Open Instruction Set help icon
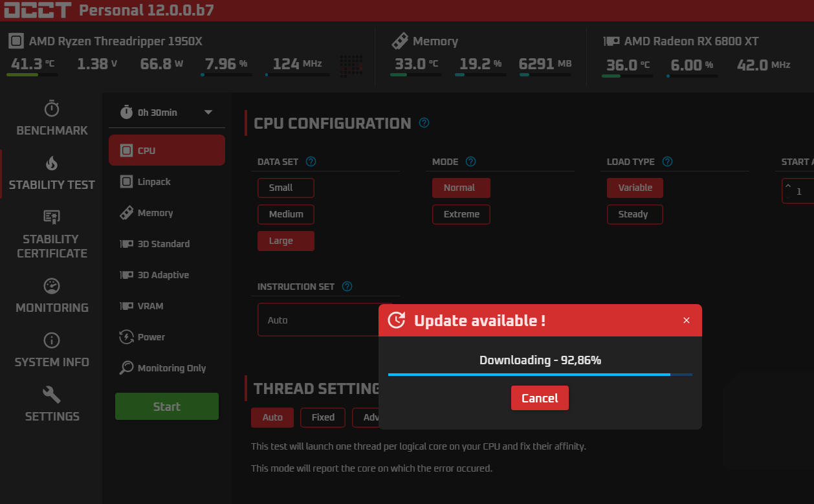Viewport: 814px width, 504px height. [347, 287]
